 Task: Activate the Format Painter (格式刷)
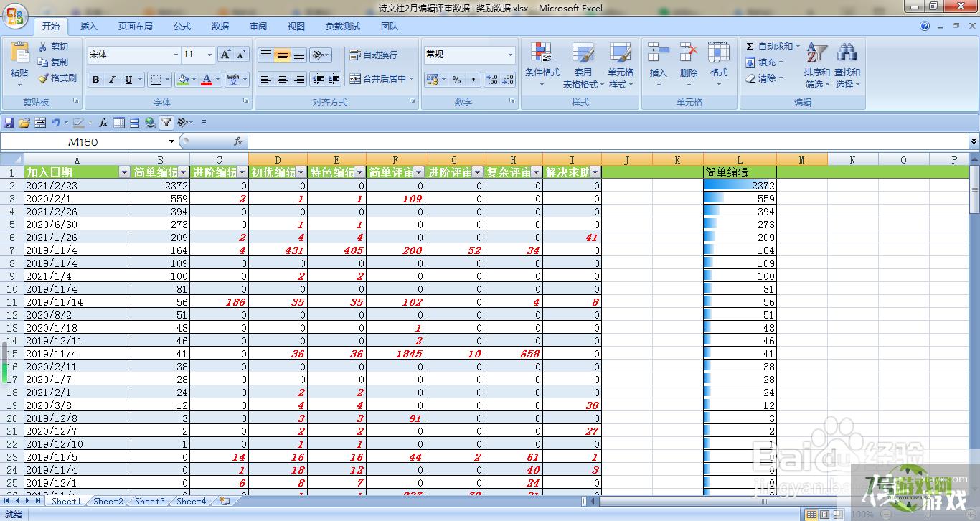[x=57, y=78]
